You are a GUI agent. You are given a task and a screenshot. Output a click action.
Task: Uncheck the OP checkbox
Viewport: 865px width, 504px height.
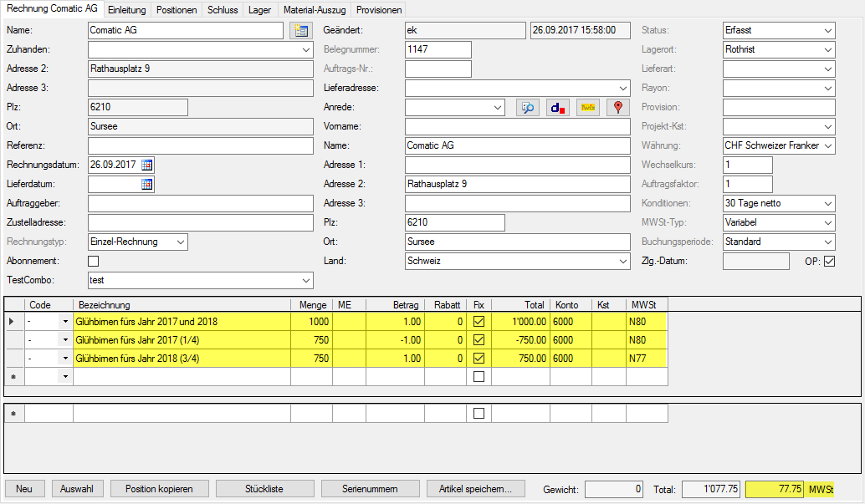[829, 262]
